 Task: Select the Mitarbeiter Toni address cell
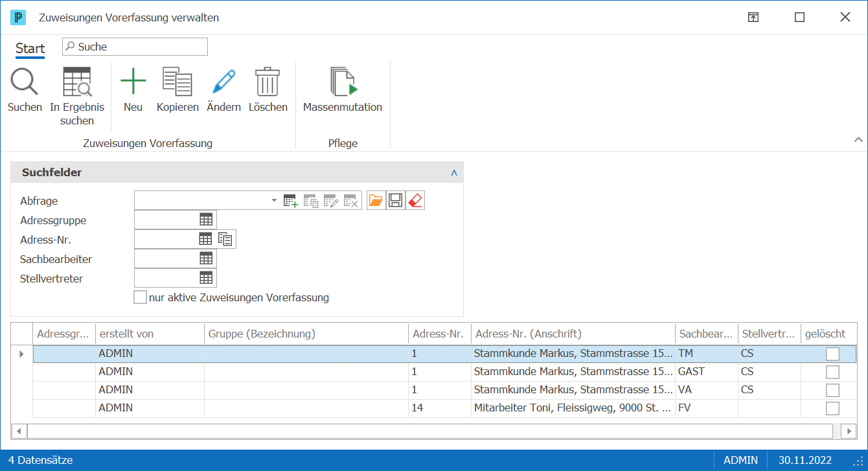pos(573,408)
